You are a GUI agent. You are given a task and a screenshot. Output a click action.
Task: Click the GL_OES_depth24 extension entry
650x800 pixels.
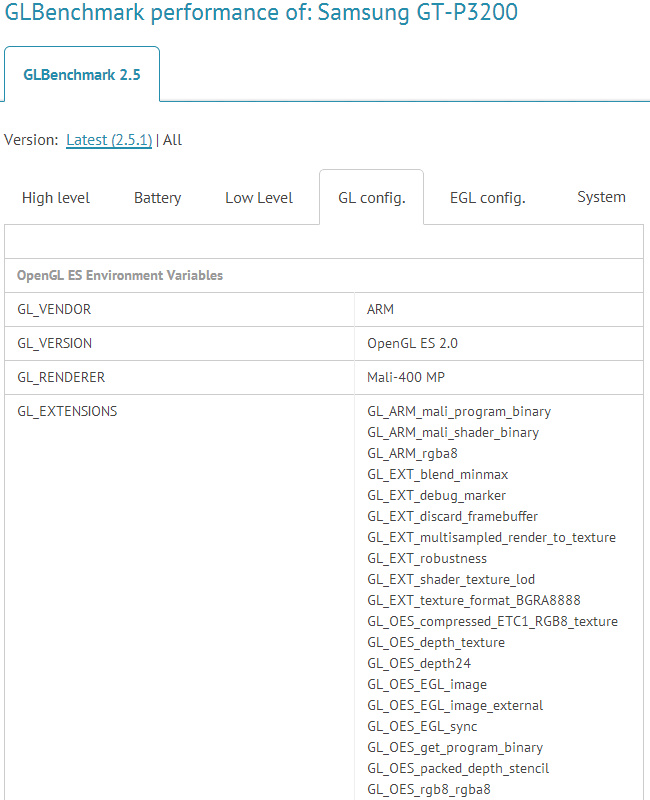[x=419, y=663]
